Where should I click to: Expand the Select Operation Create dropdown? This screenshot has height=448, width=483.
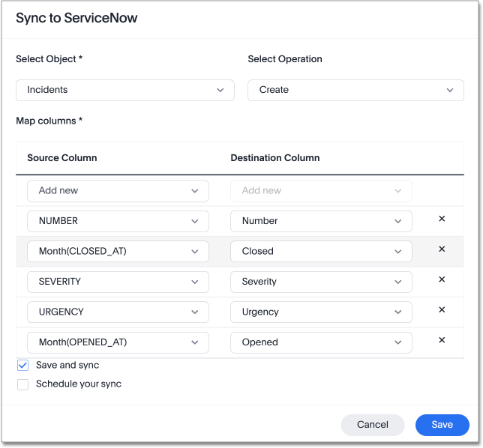[x=355, y=90]
